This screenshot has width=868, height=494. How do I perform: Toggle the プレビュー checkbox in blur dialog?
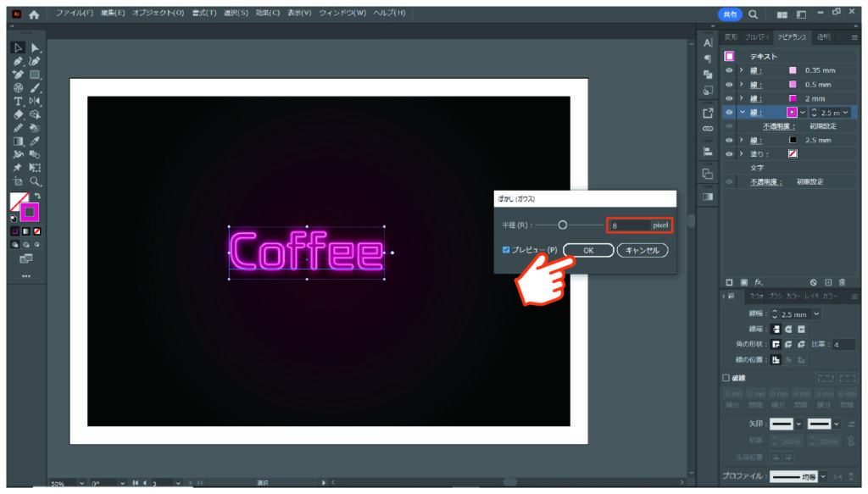point(506,250)
